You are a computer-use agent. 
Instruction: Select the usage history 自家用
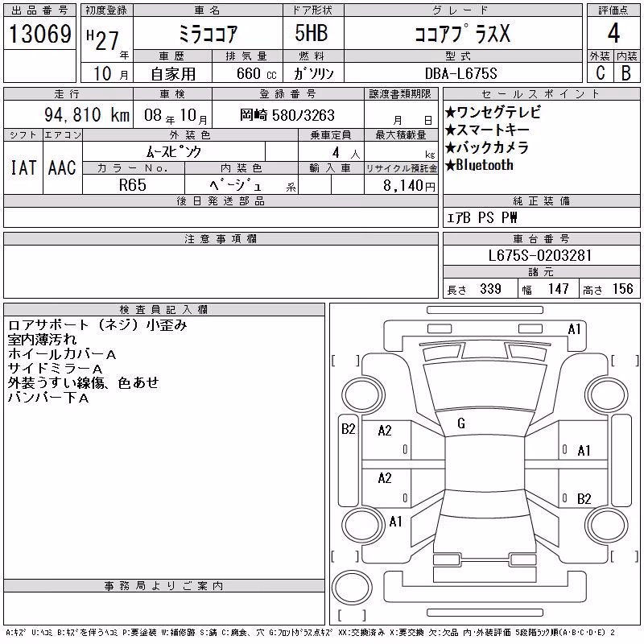click(173, 74)
